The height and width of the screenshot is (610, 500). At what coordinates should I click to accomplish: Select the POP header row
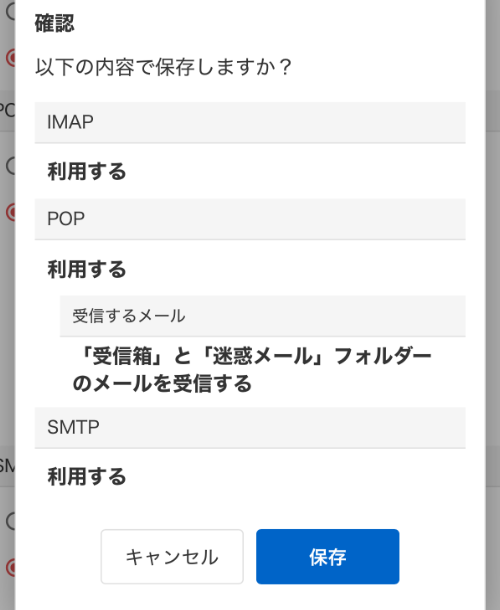[250, 219]
